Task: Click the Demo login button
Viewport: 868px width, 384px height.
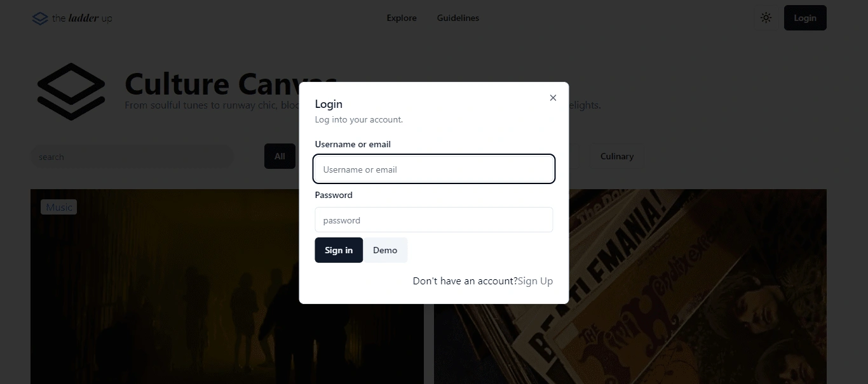Action: click(385, 250)
